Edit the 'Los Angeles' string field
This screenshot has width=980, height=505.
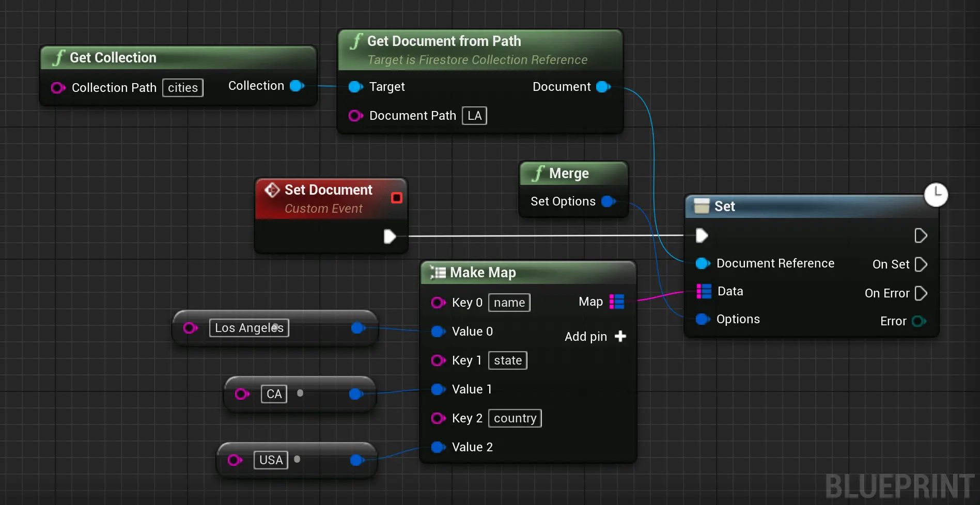tap(249, 328)
